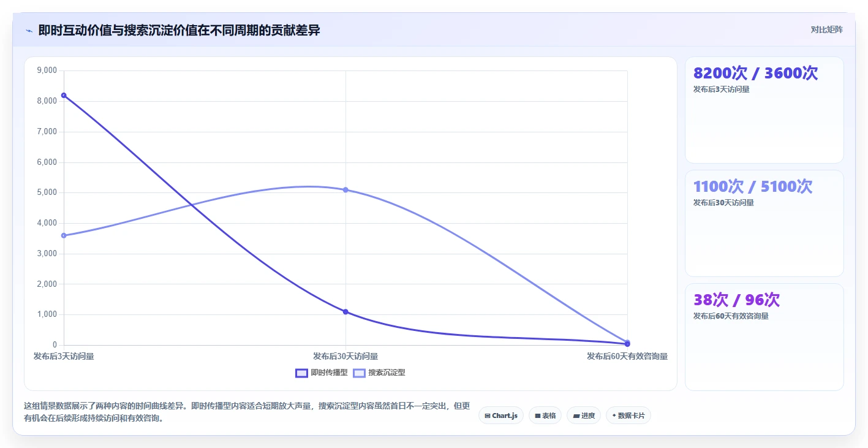Toggle the 搜索沉淀型 legend swatch
The width and height of the screenshot is (868, 448).
point(359,373)
